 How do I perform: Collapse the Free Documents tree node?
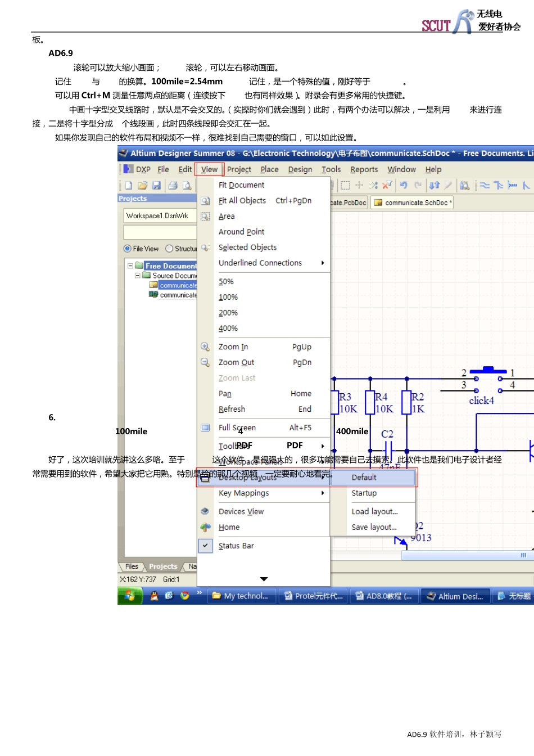coord(130,265)
